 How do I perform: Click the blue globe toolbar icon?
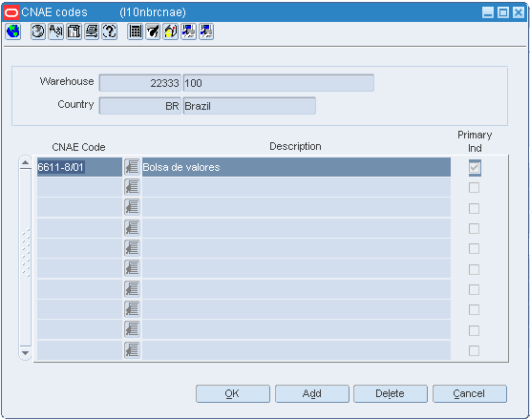tap(12, 31)
